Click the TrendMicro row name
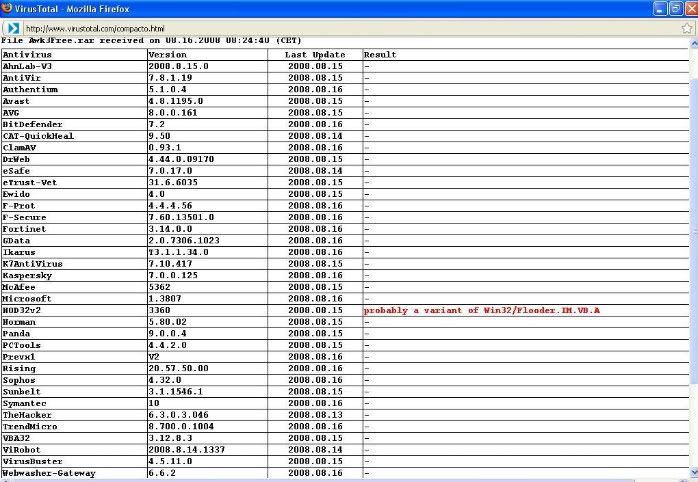The image size is (698, 482). point(30,426)
